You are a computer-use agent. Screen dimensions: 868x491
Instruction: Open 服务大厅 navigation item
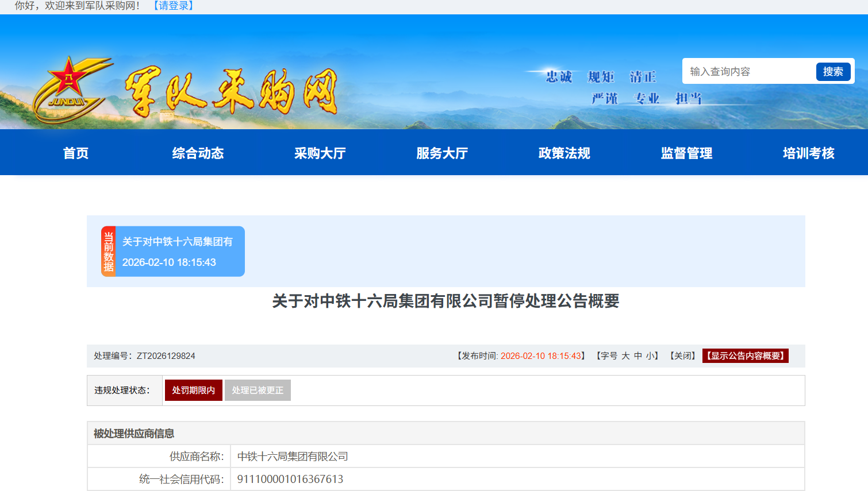tap(442, 153)
